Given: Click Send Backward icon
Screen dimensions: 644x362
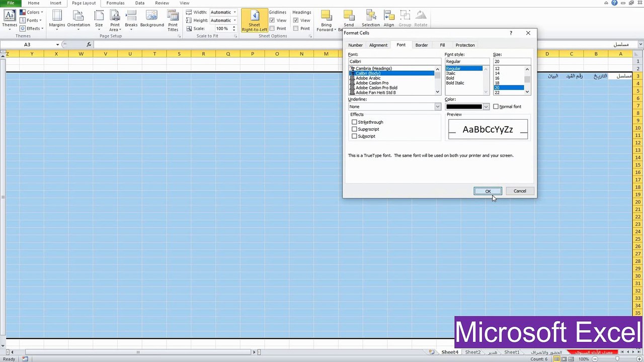Looking at the screenshot, I should [x=349, y=15].
